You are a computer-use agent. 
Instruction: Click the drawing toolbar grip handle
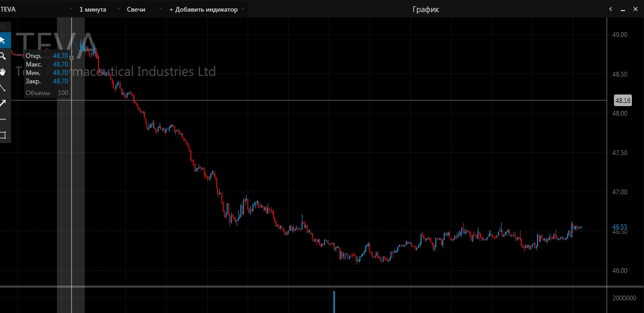tap(3, 26)
